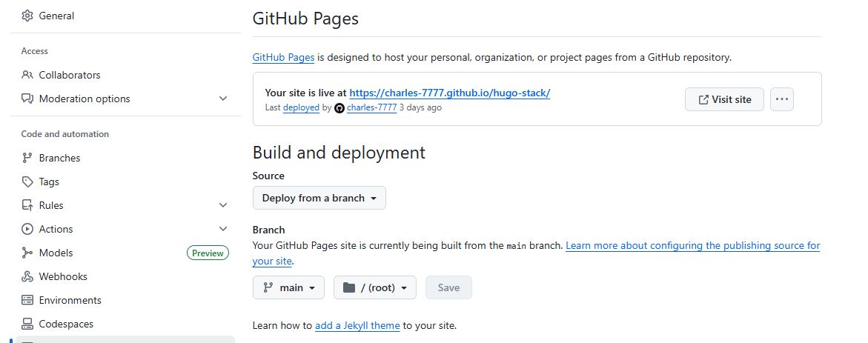The height and width of the screenshot is (343, 868).
Task: Open the / (root) folder dropdown
Action: [x=375, y=287]
